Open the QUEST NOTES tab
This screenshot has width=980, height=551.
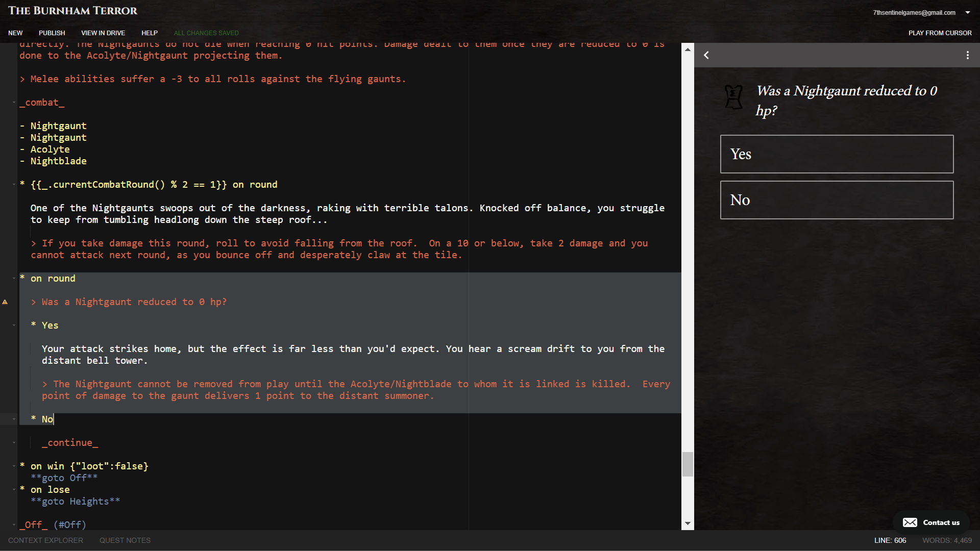(125, 540)
